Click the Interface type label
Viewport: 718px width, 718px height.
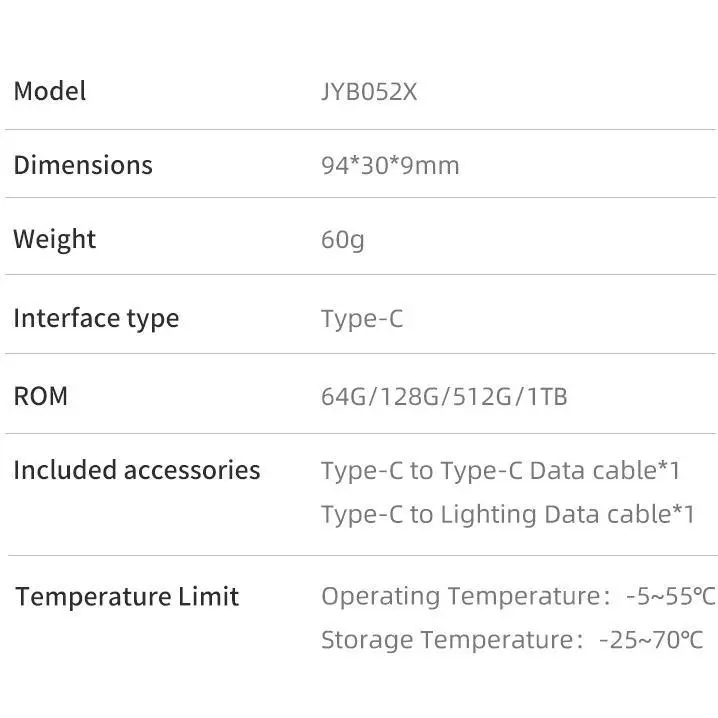coord(96,319)
